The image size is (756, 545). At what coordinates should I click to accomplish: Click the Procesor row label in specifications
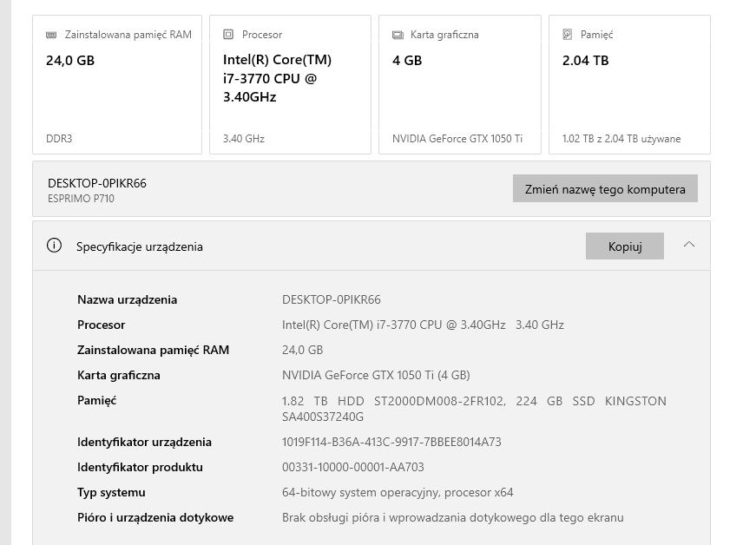click(x=102, y=325)
